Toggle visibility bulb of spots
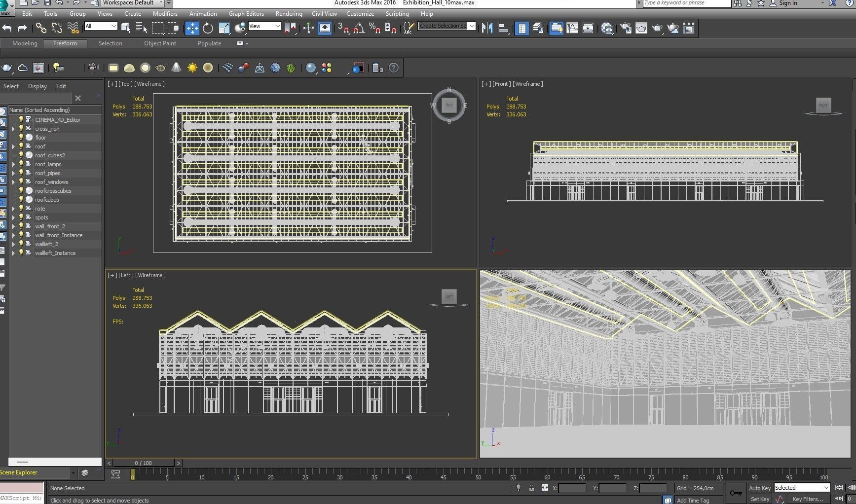856x504 pixels. [x=21, y=217]
